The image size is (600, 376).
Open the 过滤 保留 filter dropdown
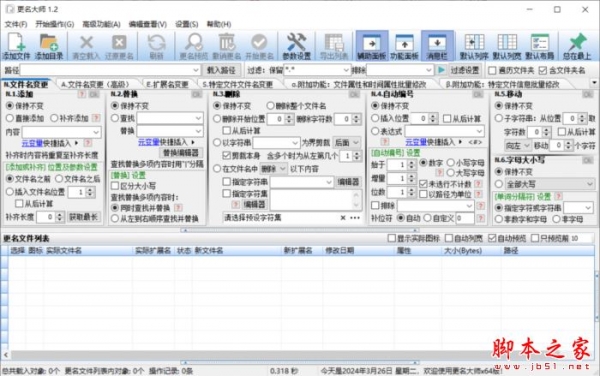point(346,70)
